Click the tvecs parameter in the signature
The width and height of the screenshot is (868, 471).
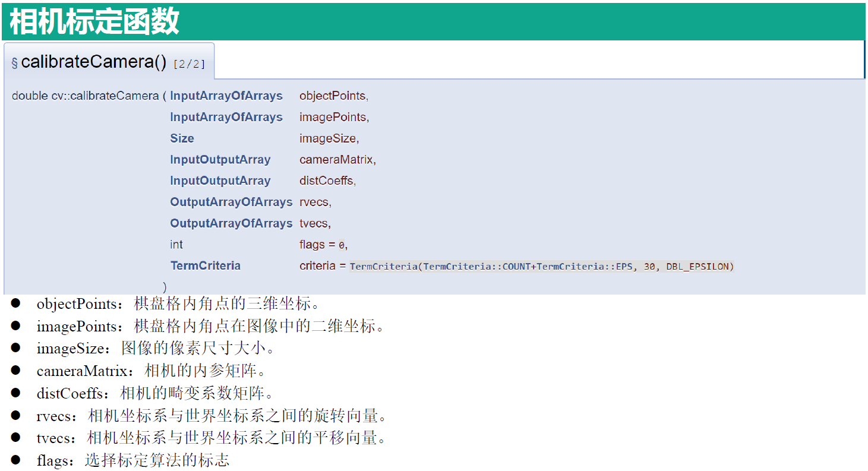click(x=315, y=223)
